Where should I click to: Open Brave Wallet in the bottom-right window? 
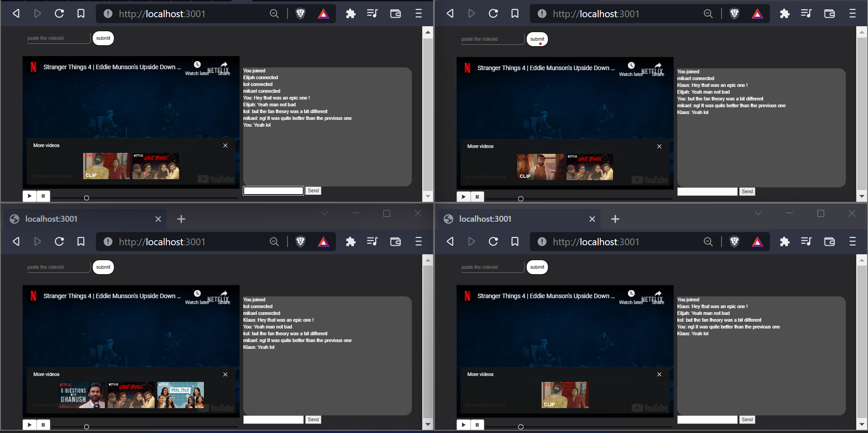pos(830,242)
